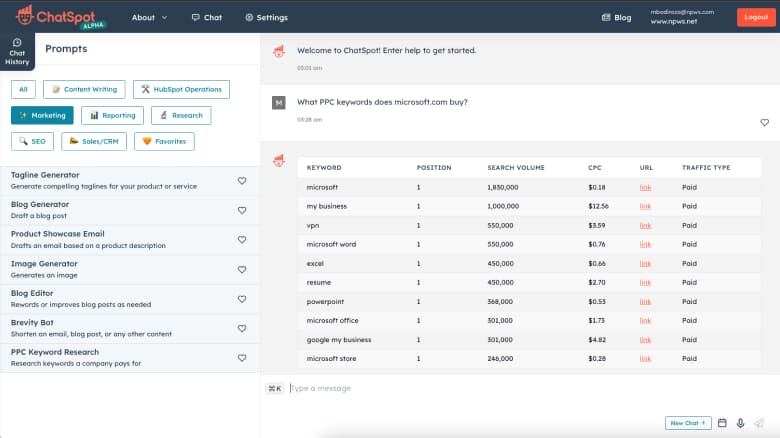Favorite the Brevity Bot prompt
Image resolution: width=780 pixels, height=438 pixels.
point(242,328)
